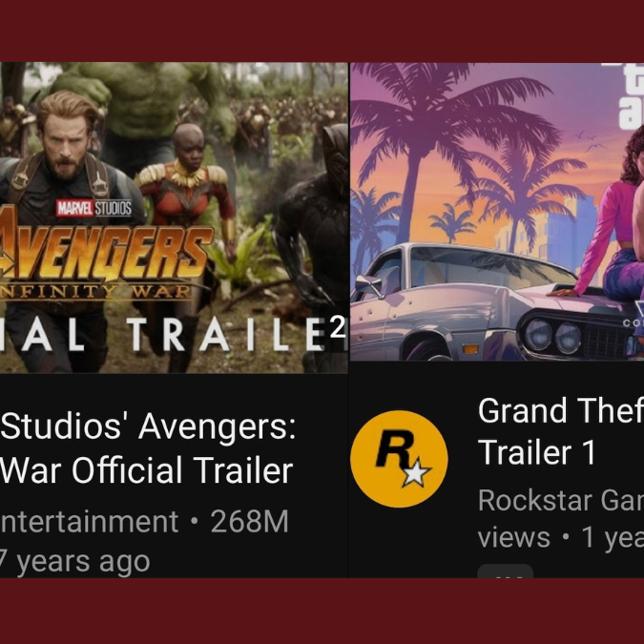Click the star in the Rockstar logo

coord(416,472)
